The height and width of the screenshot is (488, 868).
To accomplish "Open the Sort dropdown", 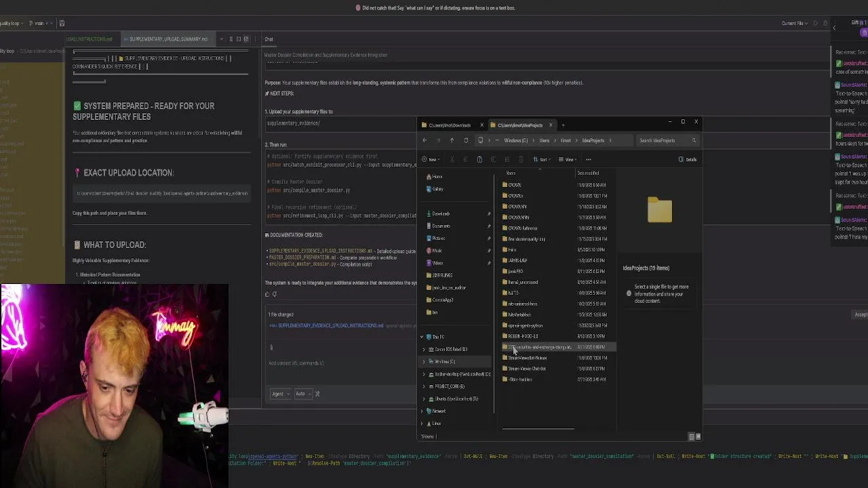I will (x=542, y=159).
